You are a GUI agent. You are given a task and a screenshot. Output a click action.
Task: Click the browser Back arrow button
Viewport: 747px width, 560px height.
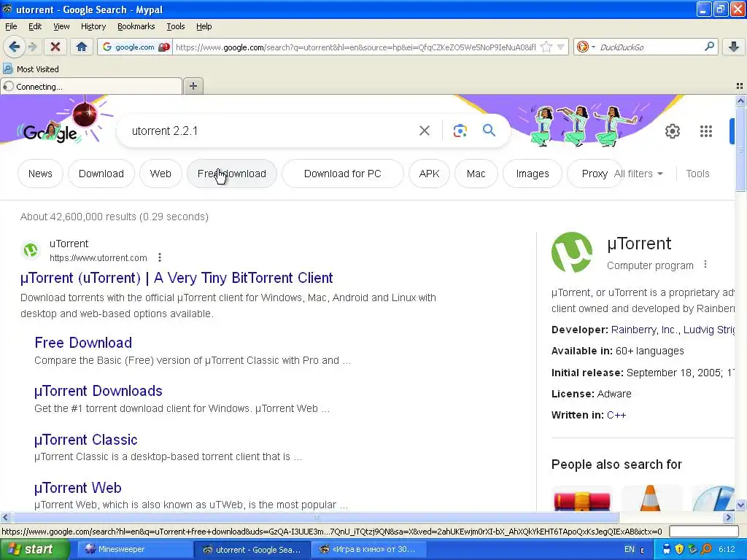tap(14, 47)
